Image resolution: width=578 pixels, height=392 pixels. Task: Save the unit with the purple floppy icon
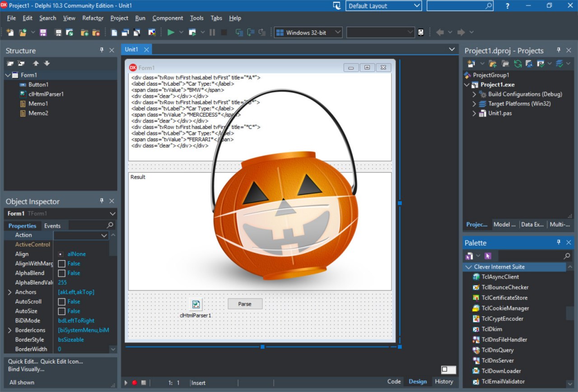pyautogui.click(x=43, y=32)
